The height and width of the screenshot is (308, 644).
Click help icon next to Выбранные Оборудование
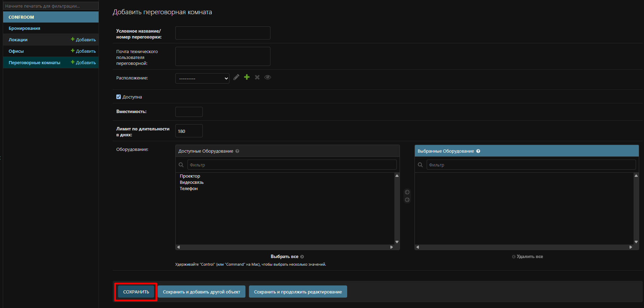[478, 151]
